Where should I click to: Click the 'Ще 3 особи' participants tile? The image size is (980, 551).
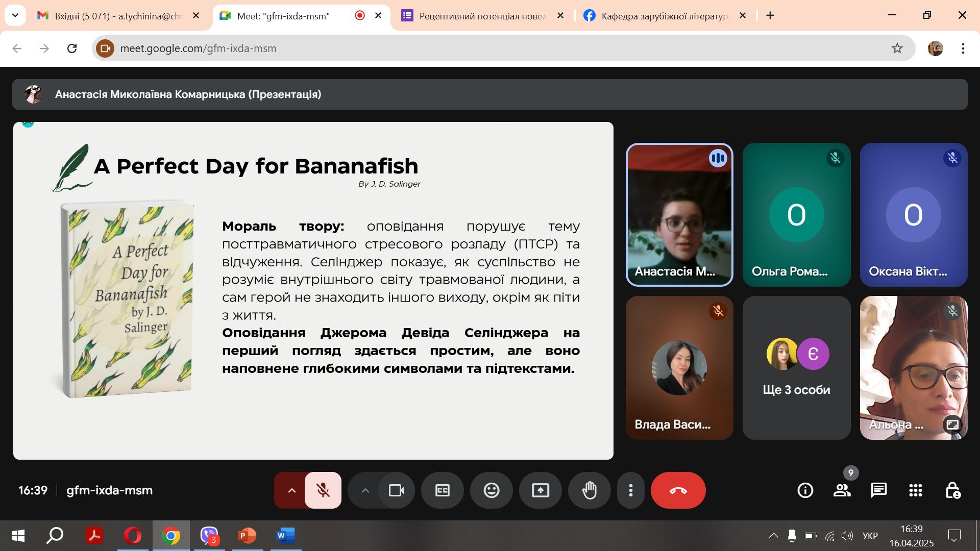point(796,368)
